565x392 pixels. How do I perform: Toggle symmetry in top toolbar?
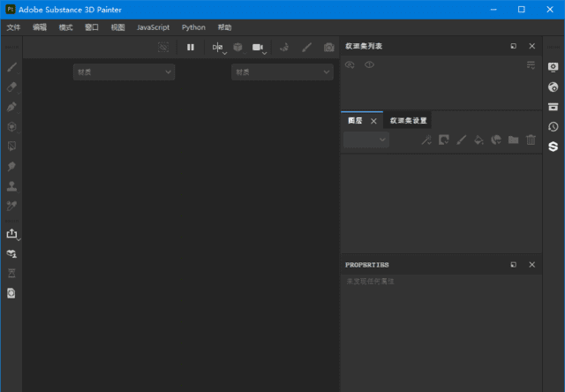click(x=217, y=47)
